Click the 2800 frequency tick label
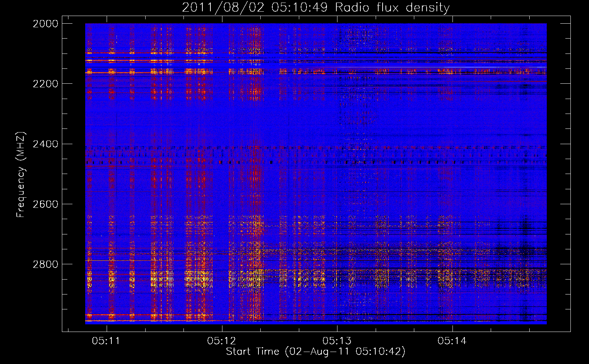589x364 pixels. [x=46, y=264]
